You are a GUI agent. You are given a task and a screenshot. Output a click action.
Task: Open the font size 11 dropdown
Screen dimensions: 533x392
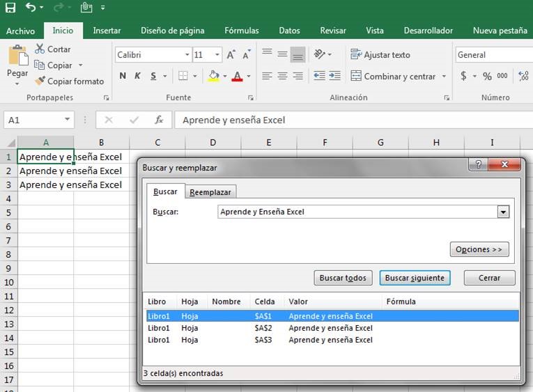217,55
